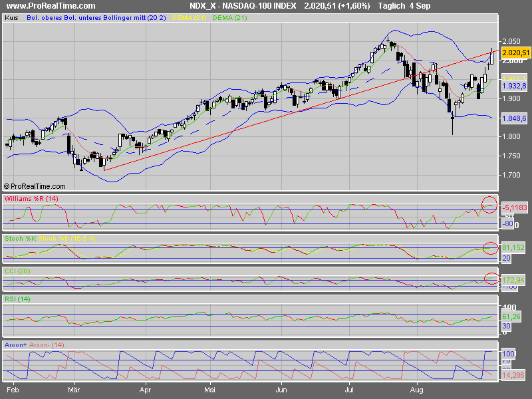Image resolution: width=532 pixels, height=399 pixels.
Task: Select the Williams %R (14) panel title
Action: (x=31, y=199)
